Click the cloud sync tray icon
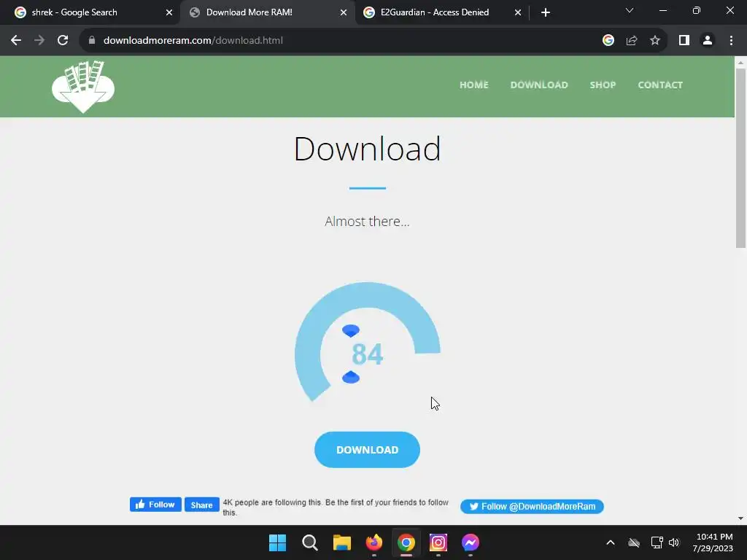Viewport: 747px width, 560px height. (x=634, y=542)
